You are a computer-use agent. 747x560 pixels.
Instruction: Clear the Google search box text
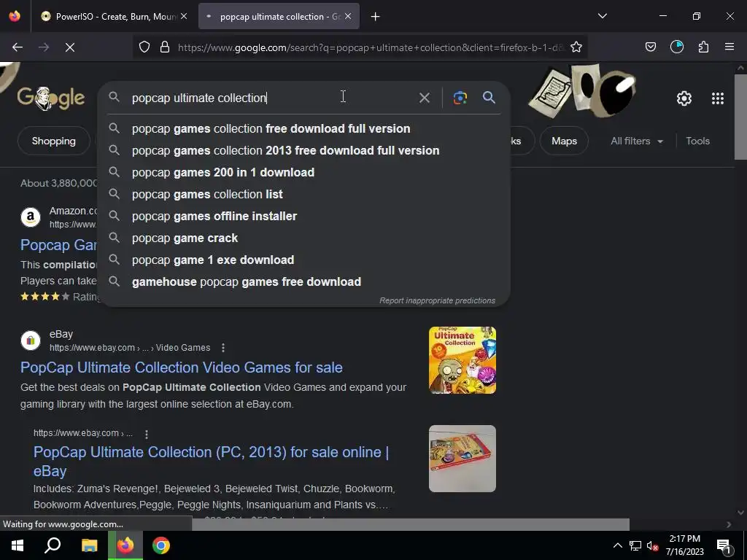coord(424,98)
